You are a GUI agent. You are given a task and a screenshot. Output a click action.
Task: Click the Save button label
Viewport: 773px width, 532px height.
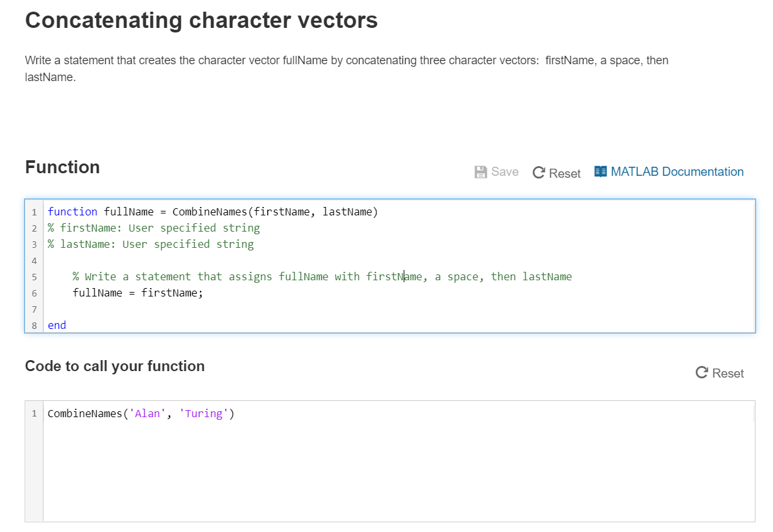tap(505, 172)
